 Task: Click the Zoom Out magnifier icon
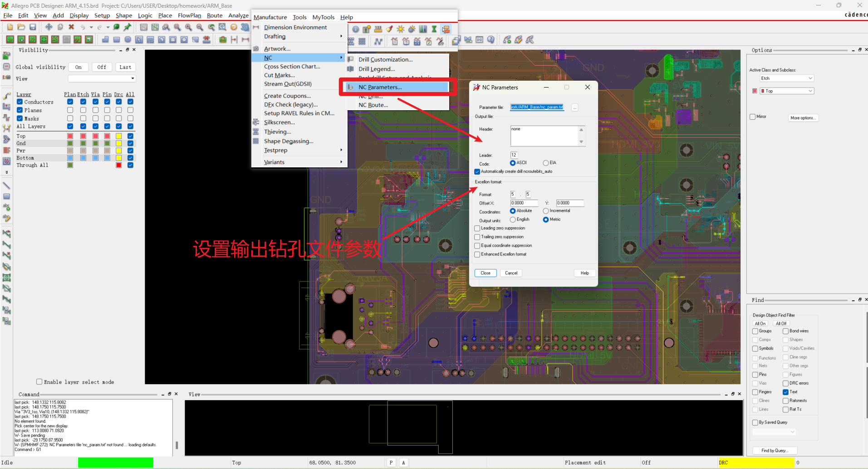coord(200,27)
